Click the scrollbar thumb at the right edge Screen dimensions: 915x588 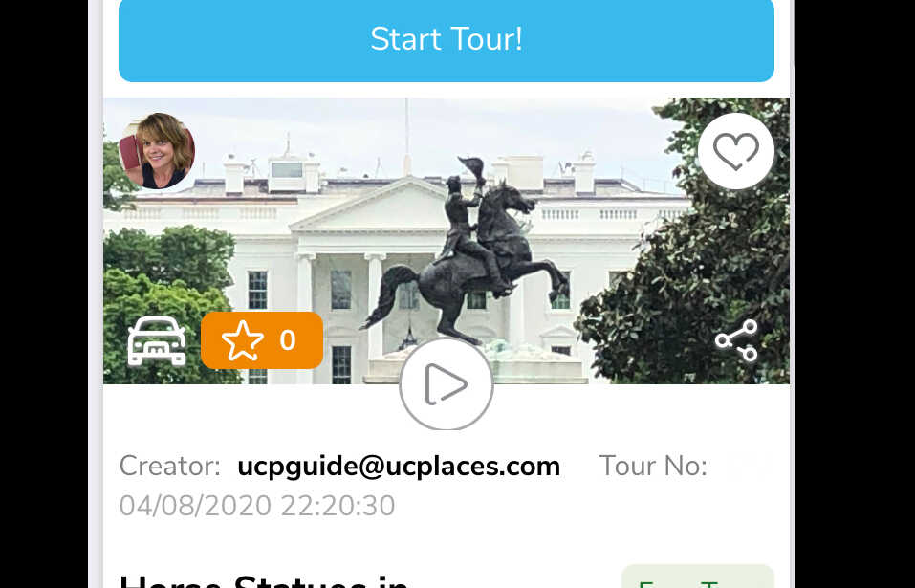pyautogui.click(x=793, y=33)
